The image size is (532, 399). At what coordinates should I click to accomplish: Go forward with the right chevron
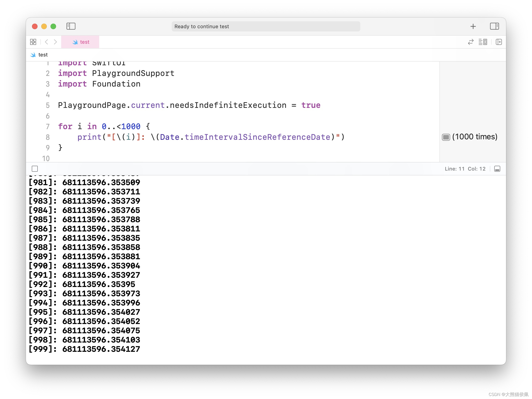pyautogui.click(x=55, y=42)
